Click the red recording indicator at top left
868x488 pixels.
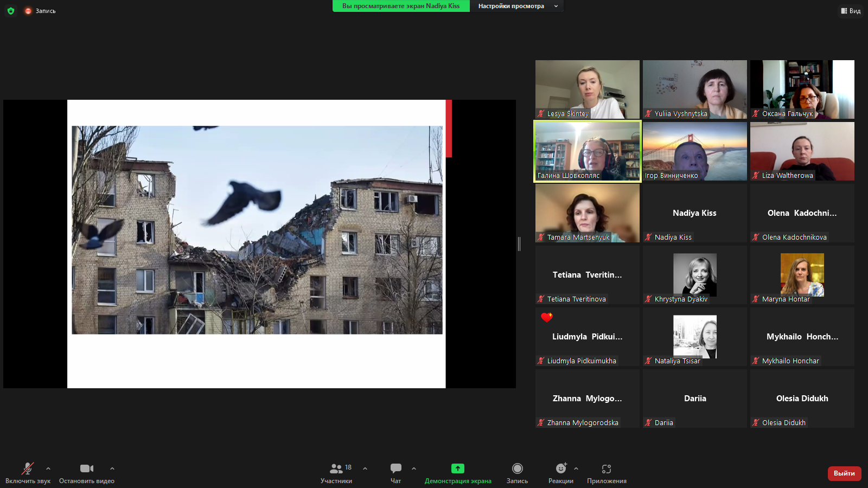pos(28,11)
